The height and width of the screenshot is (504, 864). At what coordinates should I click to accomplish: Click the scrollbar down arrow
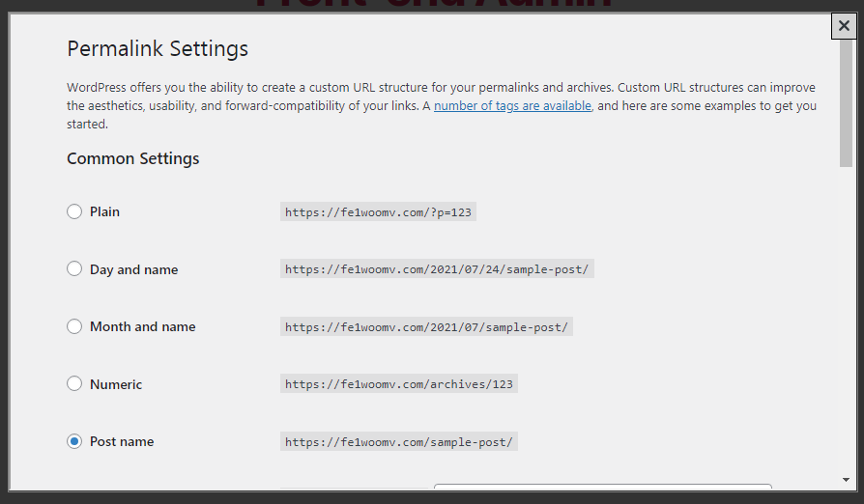point(846,478)
